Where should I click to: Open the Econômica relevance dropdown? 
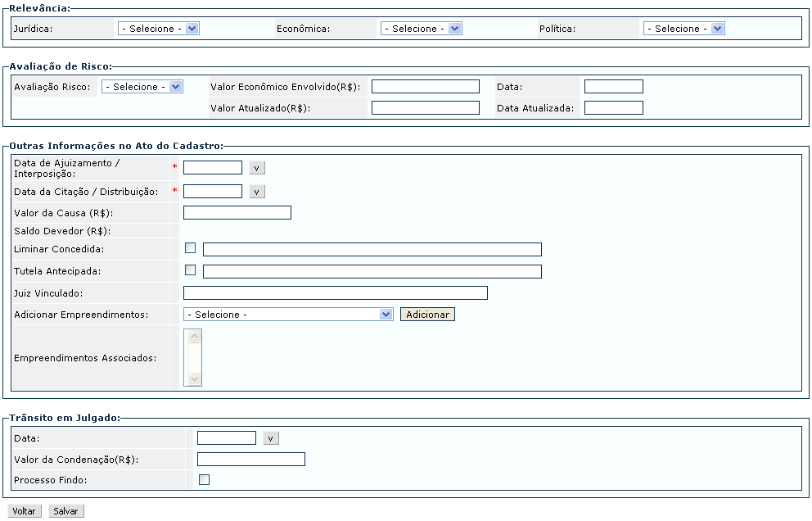click(421, 29)
